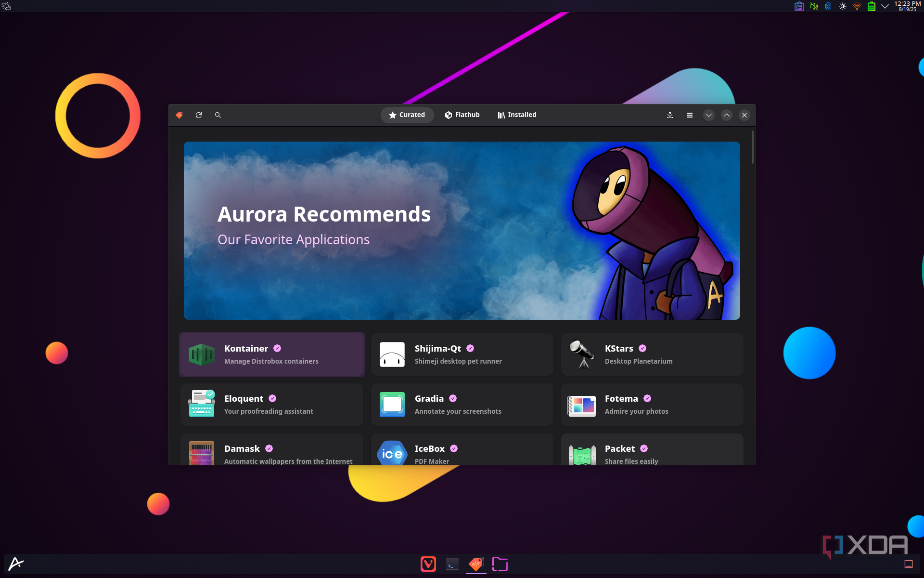Open the Damask app card
Viewport: 924px width, 578px height.
(x=272, y=449)
